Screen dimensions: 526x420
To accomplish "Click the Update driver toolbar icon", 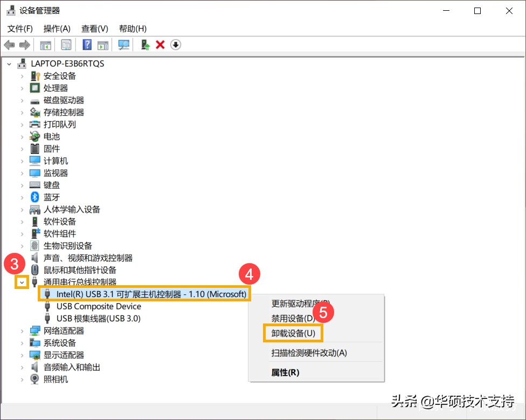I will pos(144,45).
